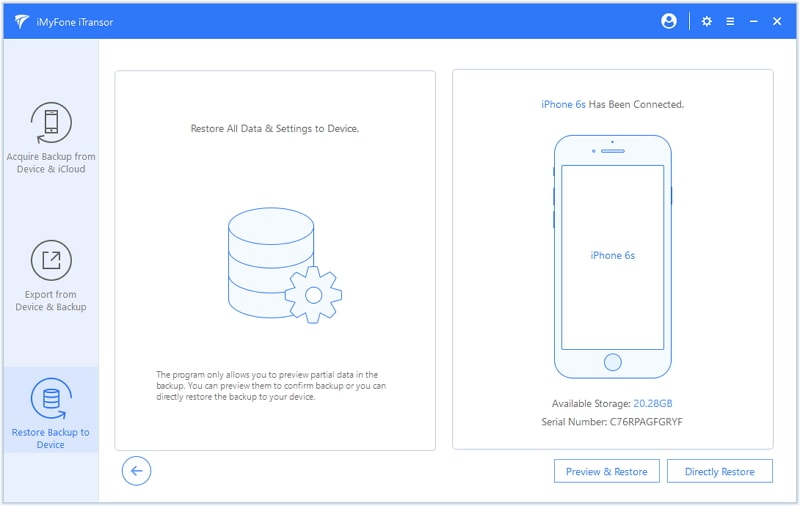Open the user account profile icon

pos(669,21)
